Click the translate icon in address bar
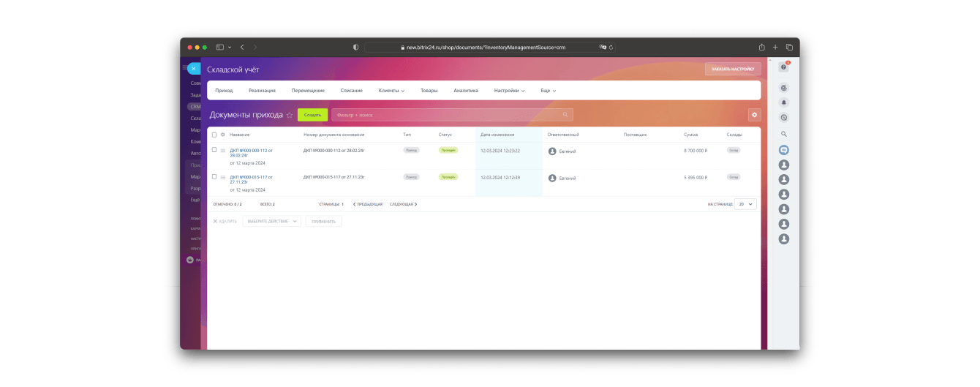Viewport: 980px width, 387px height. tap(603, 47)
